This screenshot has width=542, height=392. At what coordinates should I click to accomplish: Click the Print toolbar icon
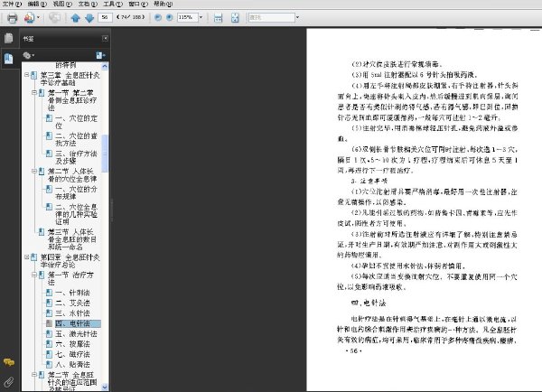point(12,17)
